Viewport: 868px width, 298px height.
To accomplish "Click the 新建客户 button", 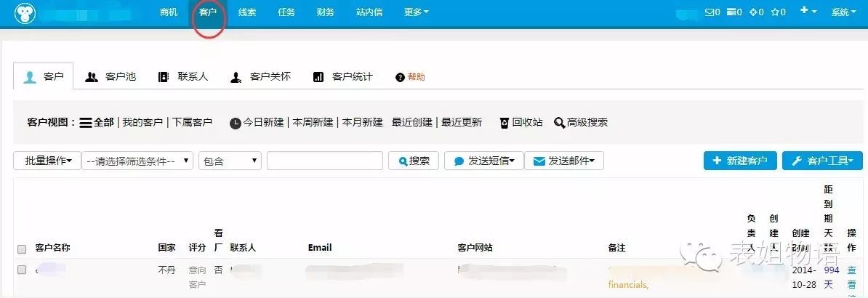I will pos(740,161).
